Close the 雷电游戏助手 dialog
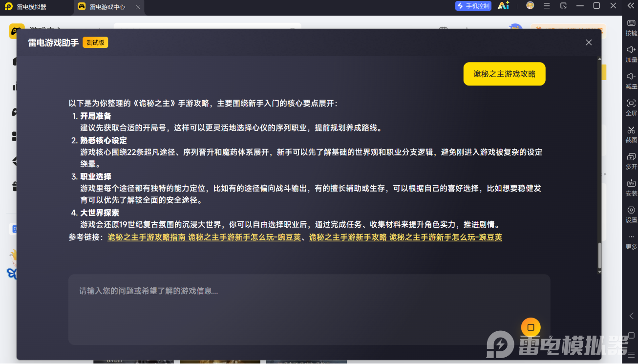 point(589,43)
